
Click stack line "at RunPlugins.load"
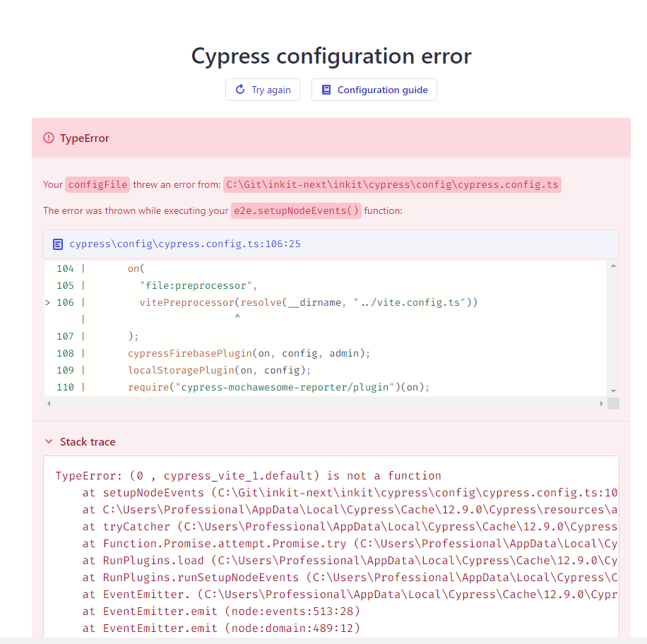coord(350,560)
